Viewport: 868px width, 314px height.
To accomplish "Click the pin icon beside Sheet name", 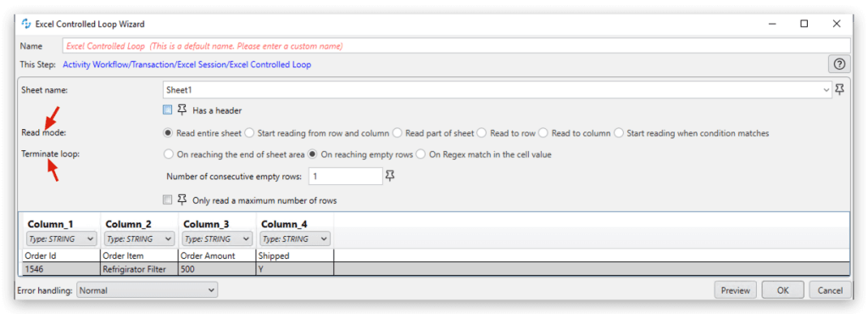I will 840,89.
